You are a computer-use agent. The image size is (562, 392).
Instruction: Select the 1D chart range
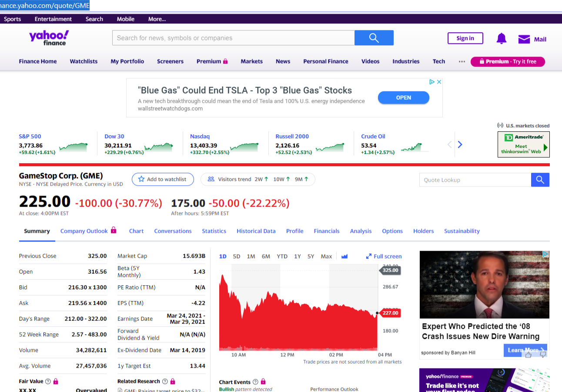tap(223, 256)
